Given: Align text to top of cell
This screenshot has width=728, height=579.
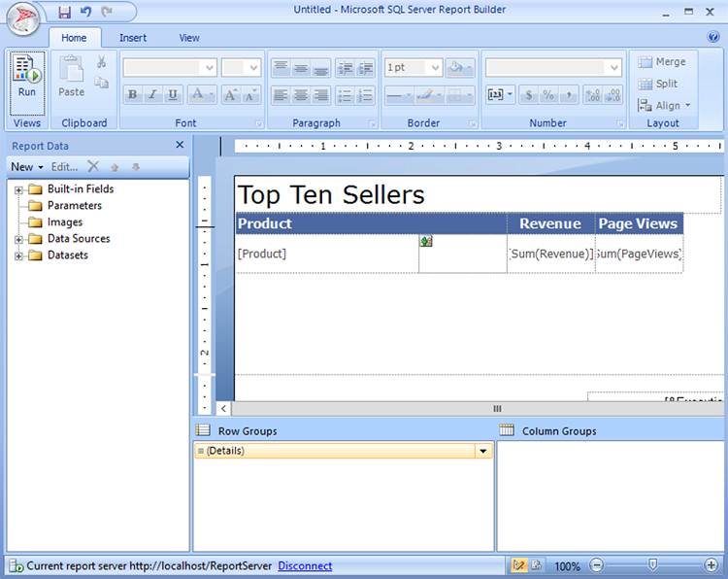Looking at the screenshot, I should click(x=281, y=68).
